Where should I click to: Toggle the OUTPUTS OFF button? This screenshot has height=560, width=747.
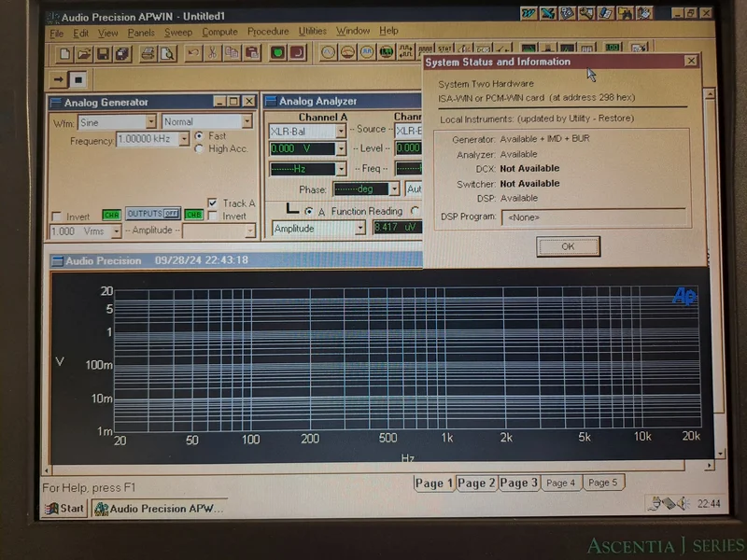[153, 214]
